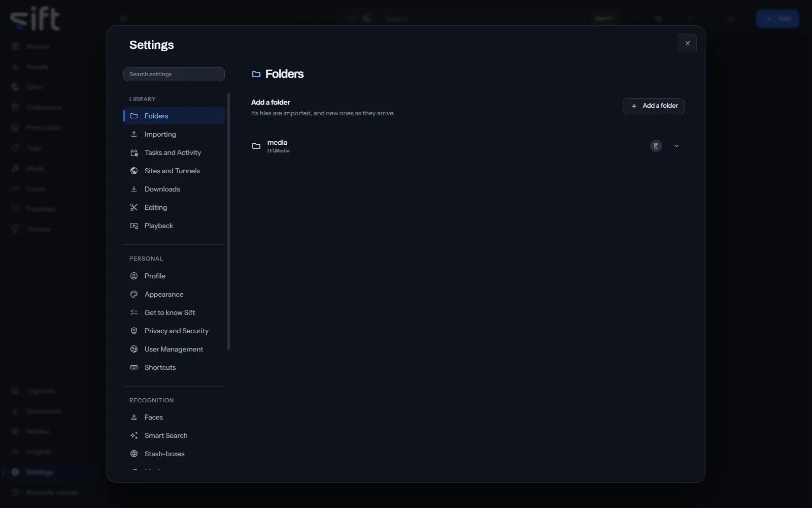Click the settings sidebar scrollbar
812x508 pixels.
click(228, 221)
